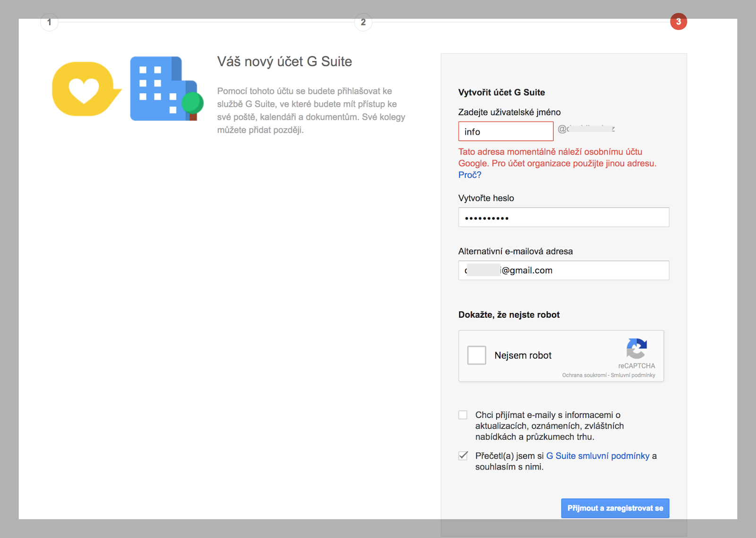
Task: Select step 3 red circle indicator
Action: tap(679, 21)
